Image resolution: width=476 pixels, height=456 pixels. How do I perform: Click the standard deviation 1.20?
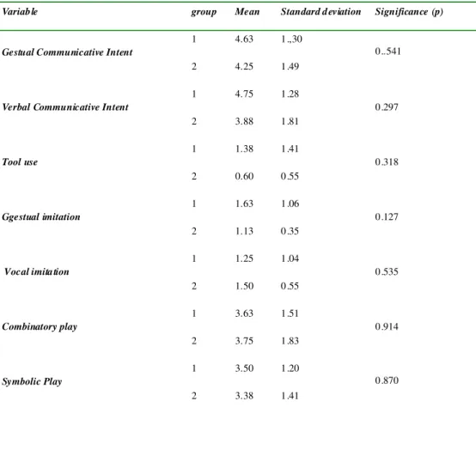coord(290,368)
